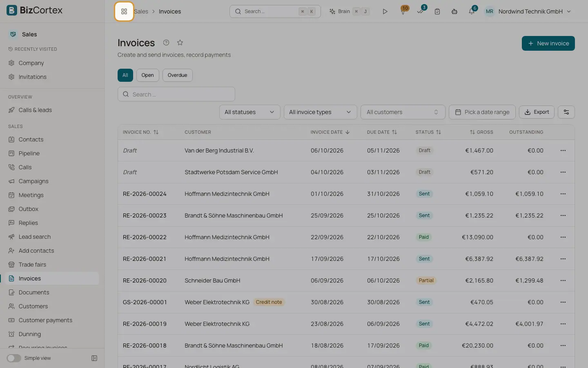This screenshot has height=368, width=588.
Task: Sort by Invoice No. column
Action: coord(140,132)
